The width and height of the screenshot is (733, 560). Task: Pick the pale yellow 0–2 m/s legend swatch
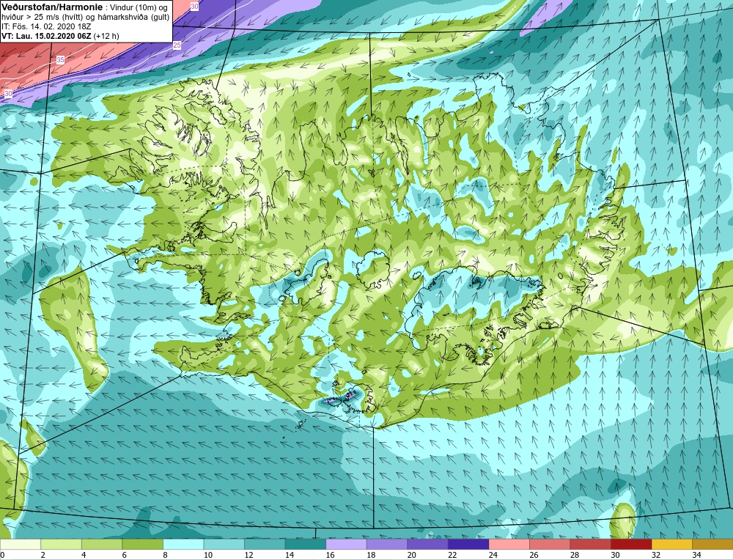pos(20,544)
